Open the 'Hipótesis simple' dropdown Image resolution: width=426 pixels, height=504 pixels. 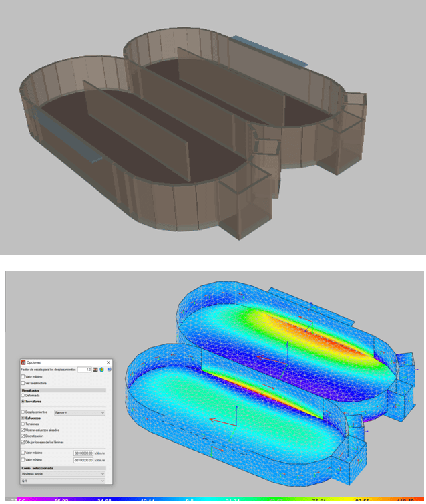pyautogui.click(x=63, y=474)
